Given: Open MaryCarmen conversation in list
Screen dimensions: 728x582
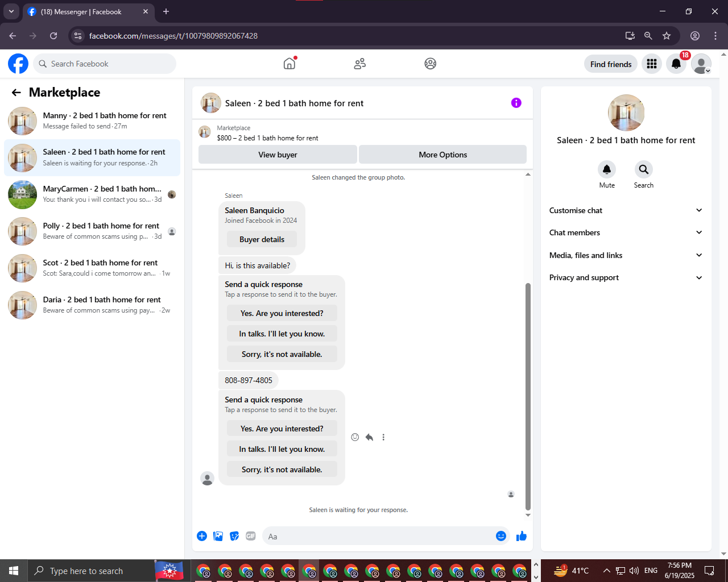Looking at the screenshot, I should point(92,194).
